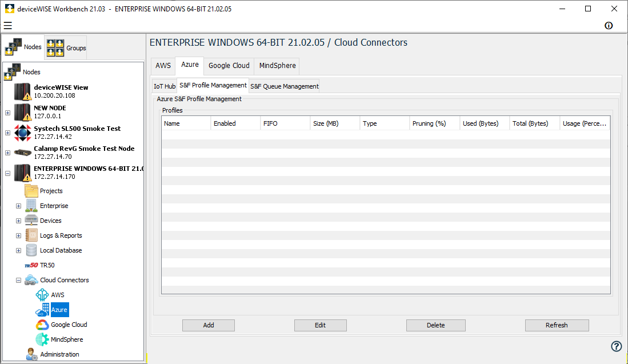Select the deviceWISE View node icon

[22, 91]
